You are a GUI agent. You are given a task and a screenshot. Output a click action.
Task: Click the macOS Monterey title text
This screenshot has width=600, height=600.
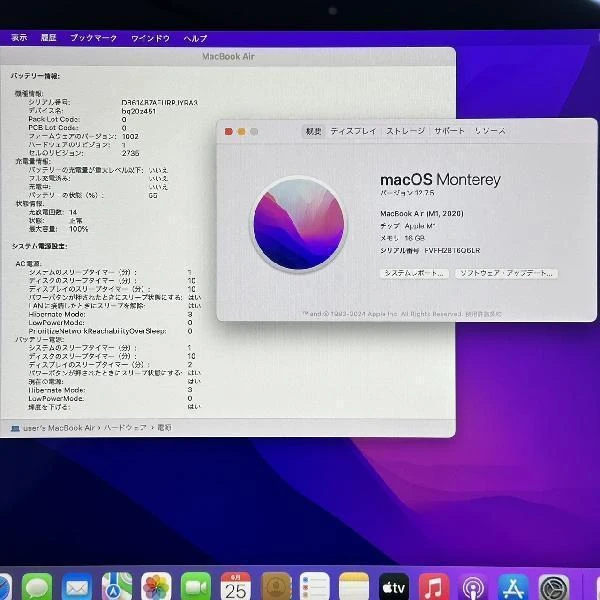coord(440,180)
